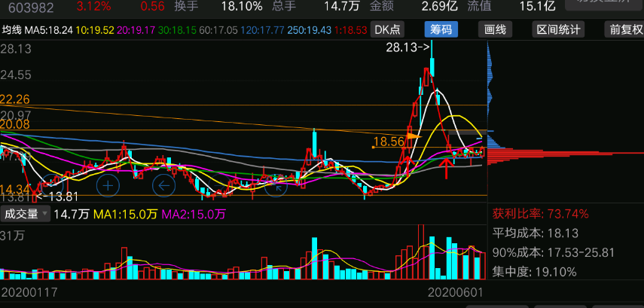Click the 31万 volume axis label
The image size is (644, 308).
(x=11, y=236)
